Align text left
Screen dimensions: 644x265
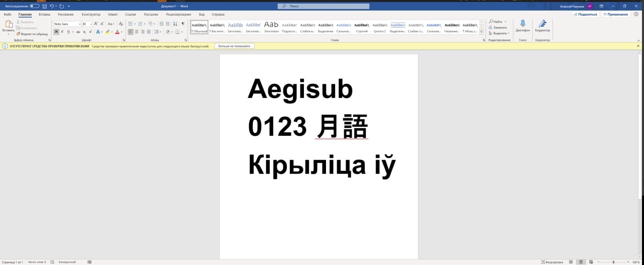[130, 32]
